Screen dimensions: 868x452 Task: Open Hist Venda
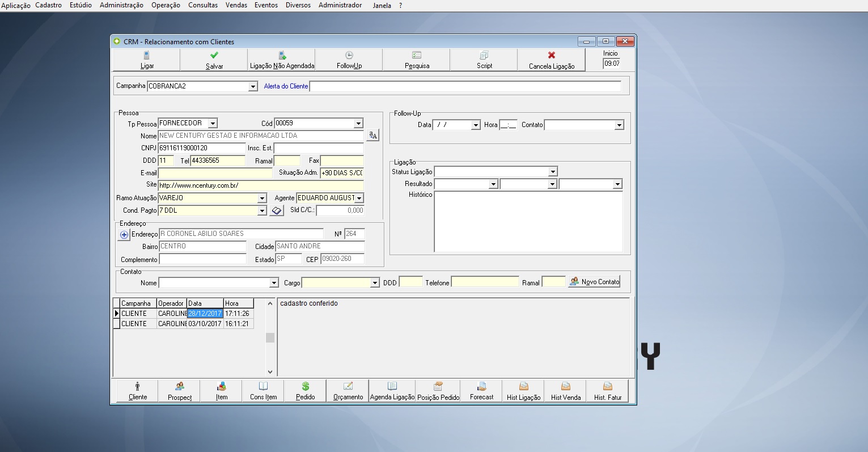(x=566, y=391)
